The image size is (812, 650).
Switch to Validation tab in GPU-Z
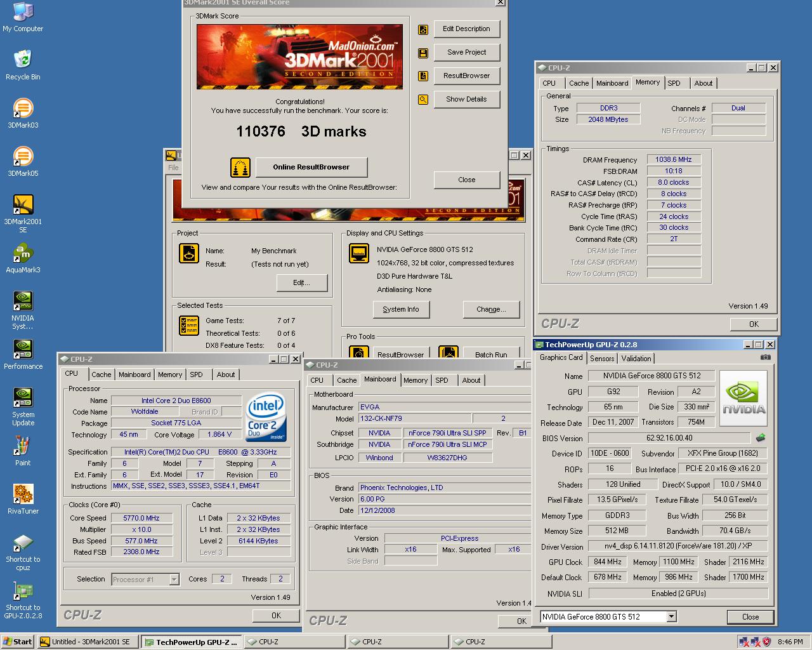(636, 358)
